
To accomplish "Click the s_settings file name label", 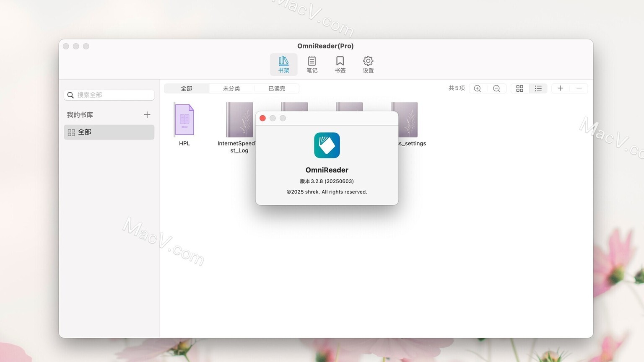I will tap(413, 143).
